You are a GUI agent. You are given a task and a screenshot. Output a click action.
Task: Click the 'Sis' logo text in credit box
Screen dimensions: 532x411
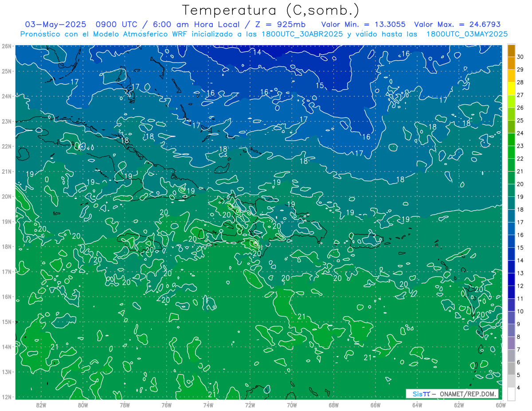coord(418,394)
